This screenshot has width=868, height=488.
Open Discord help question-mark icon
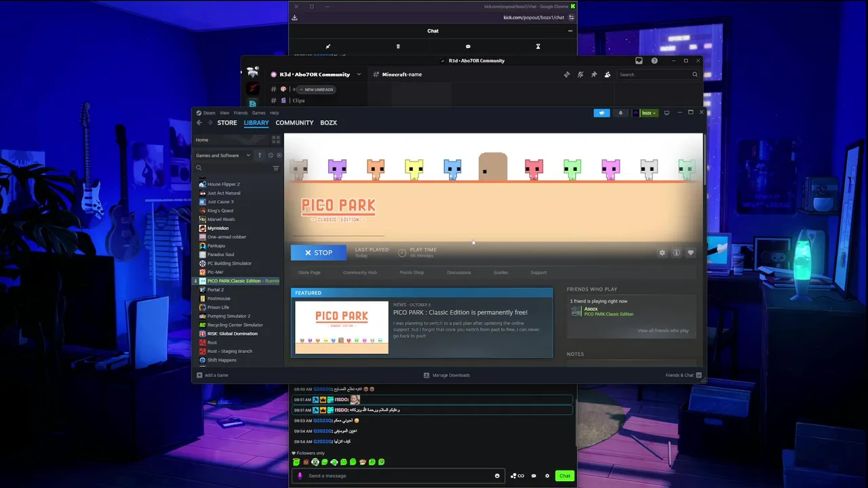pyautogui.click(x=654, y=61)
